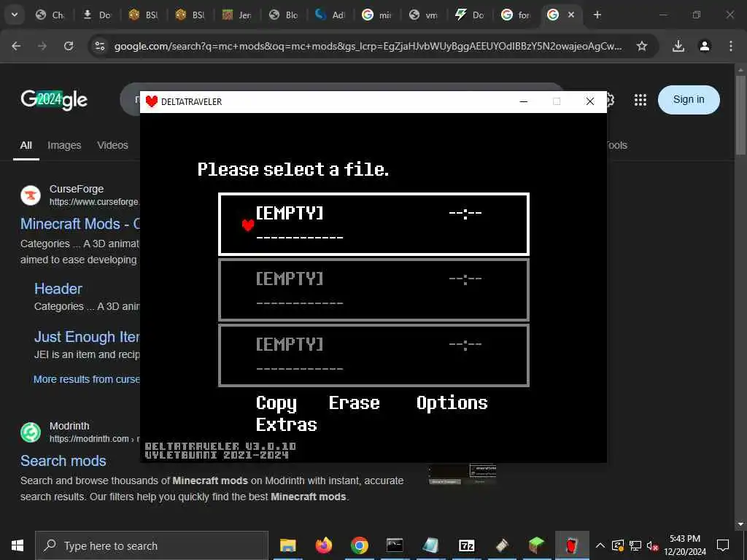Click the taskbar clock showing 5:43 PM
This screenshot has width=747, height=560.
click(x=684, y=545)
